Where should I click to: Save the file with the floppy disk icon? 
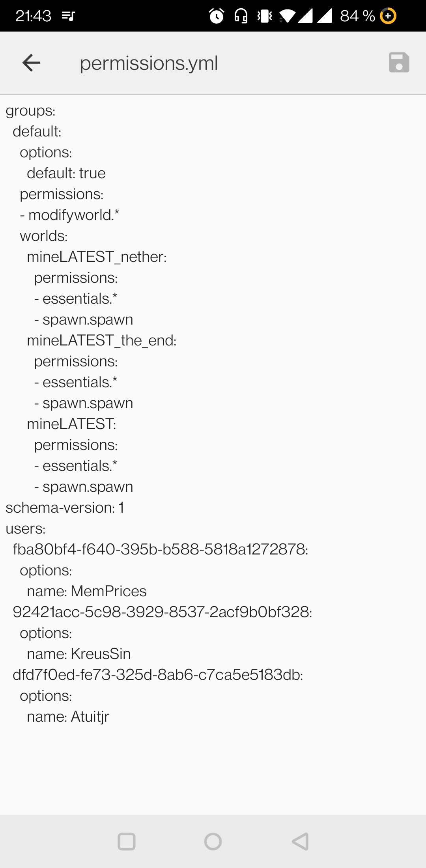pos(399,62)
